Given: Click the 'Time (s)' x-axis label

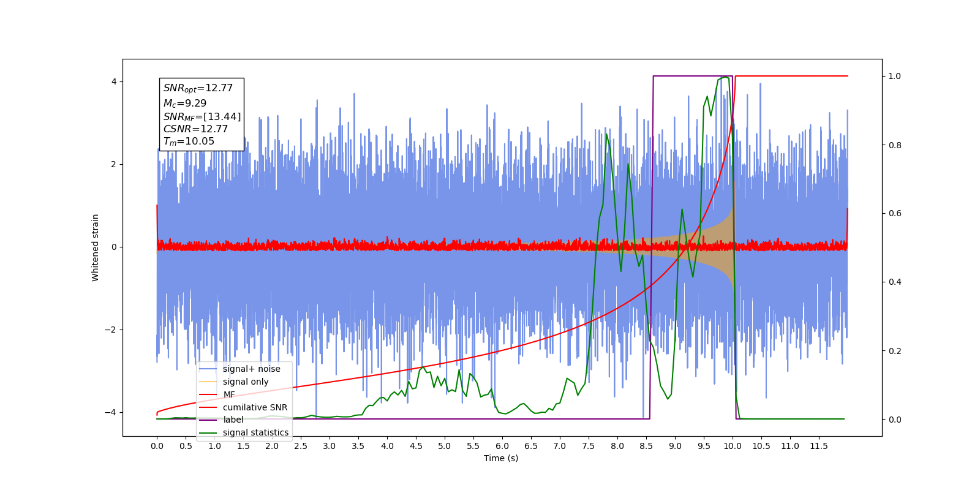Looking at the screenshot, I should [x=501, y=458].
